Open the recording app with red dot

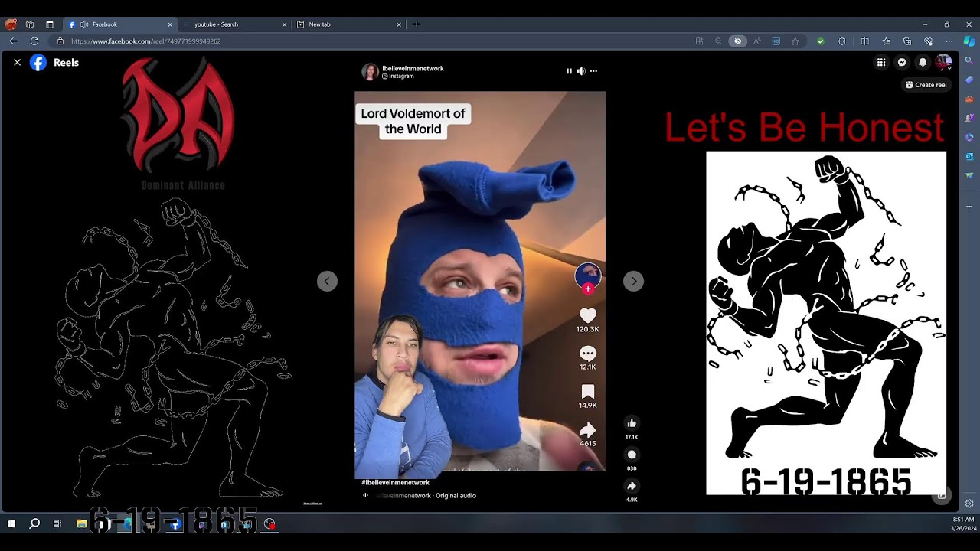pyautogui.click(x=270, y=524)
